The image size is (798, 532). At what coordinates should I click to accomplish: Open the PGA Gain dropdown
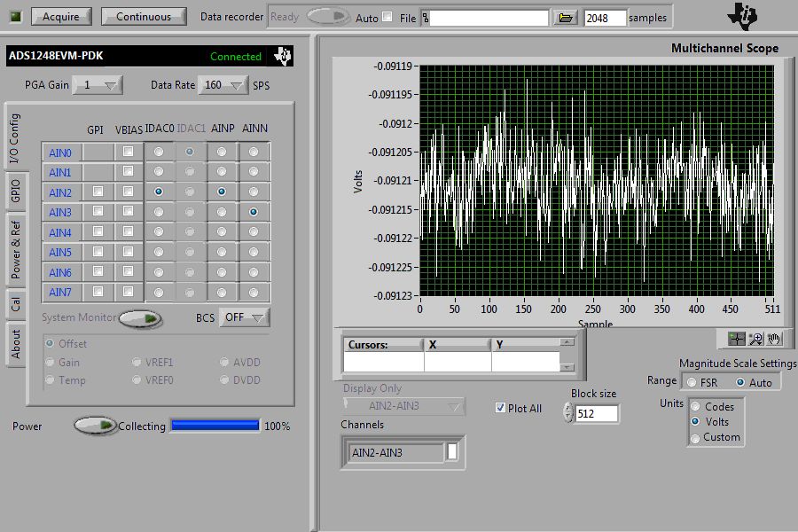(98, 85)
